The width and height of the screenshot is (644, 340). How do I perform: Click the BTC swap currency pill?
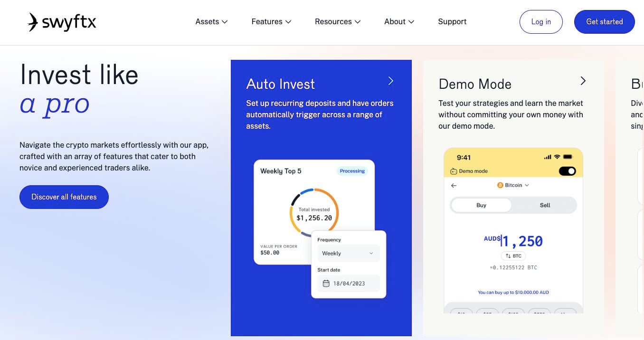pos(513,256)
